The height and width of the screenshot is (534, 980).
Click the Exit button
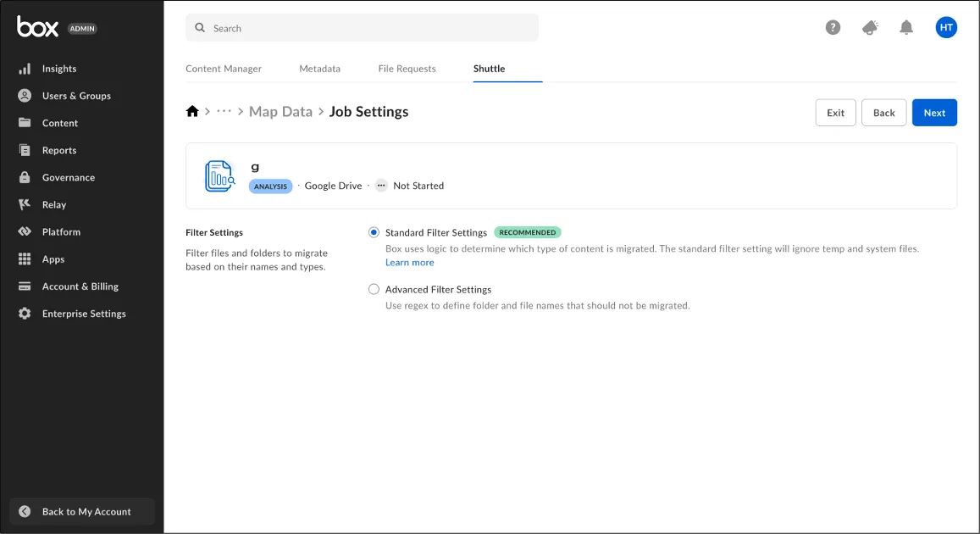(835, 113)
